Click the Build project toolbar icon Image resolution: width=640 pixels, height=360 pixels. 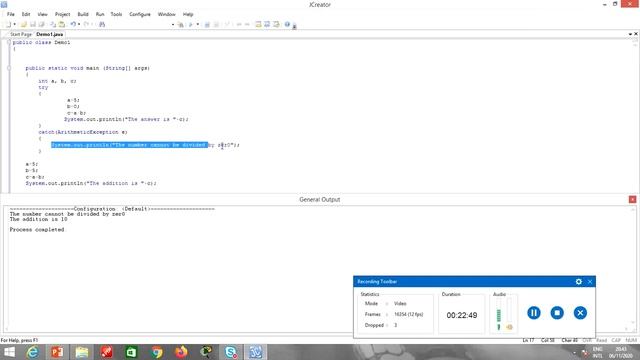point(180,24)
